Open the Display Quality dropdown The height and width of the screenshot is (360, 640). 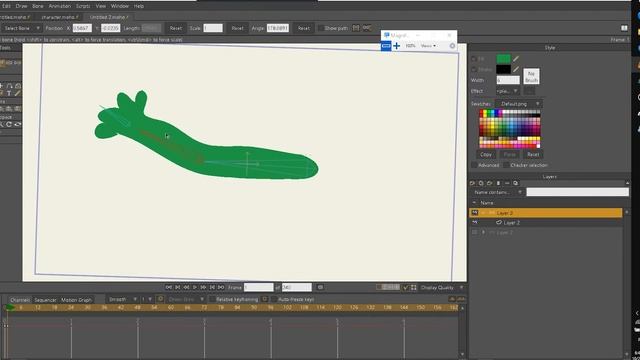point(442,287)
